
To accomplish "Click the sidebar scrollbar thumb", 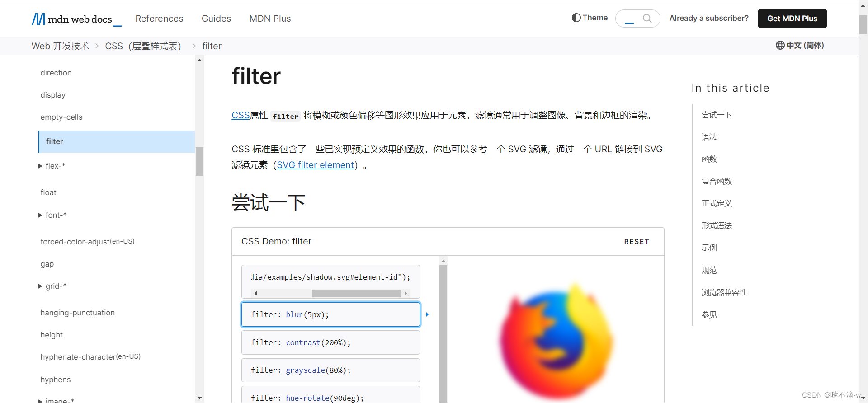I will tap(199, 161).
